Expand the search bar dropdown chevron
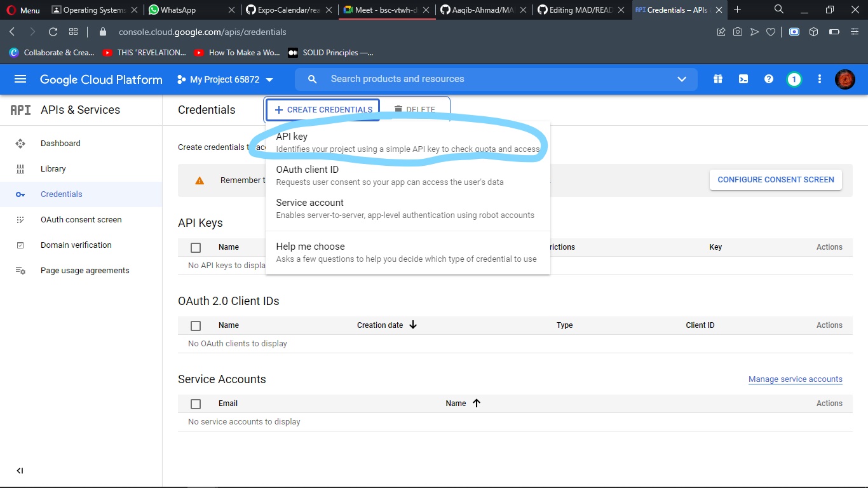This screenshot has width=868, height=488. coord(682,79)
